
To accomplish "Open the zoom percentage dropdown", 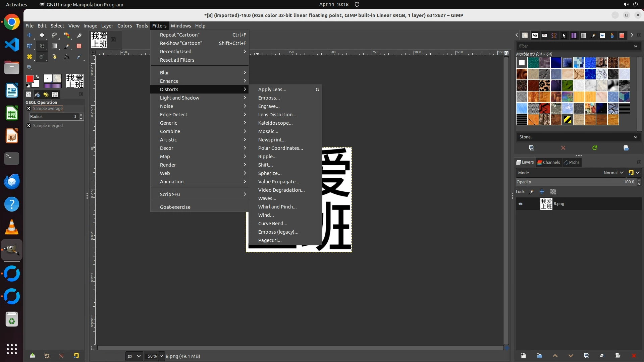I will pyautogui.click(x=161, y=356).
